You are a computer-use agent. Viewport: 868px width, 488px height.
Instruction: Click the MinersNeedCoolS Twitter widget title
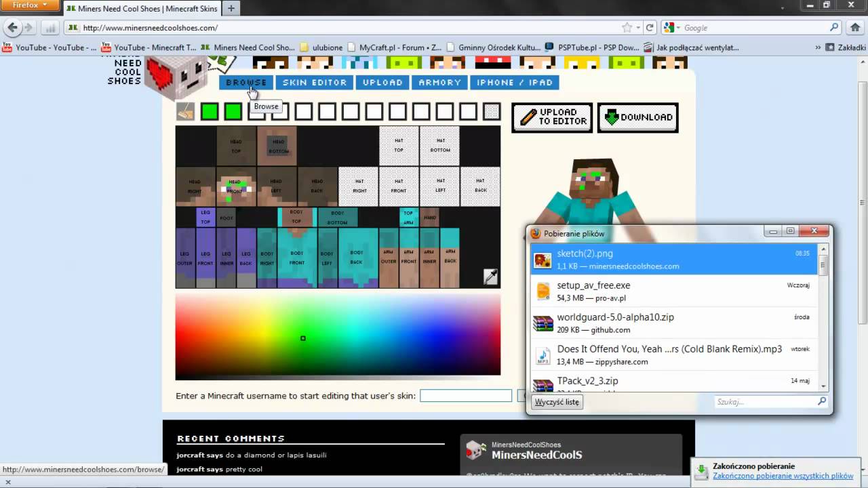(x=536, y=455)
